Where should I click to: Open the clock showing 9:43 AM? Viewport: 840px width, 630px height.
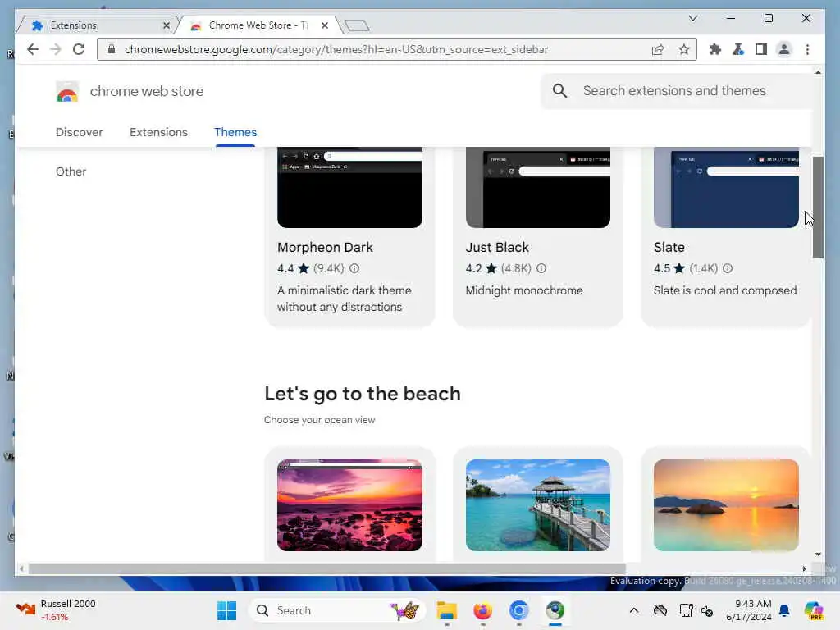(x=748, y=610)
